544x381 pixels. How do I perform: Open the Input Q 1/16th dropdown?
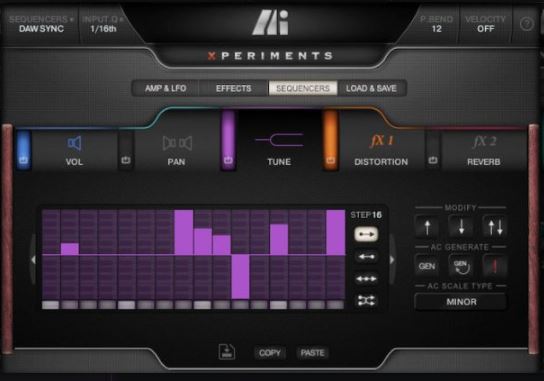pos(103,24)
